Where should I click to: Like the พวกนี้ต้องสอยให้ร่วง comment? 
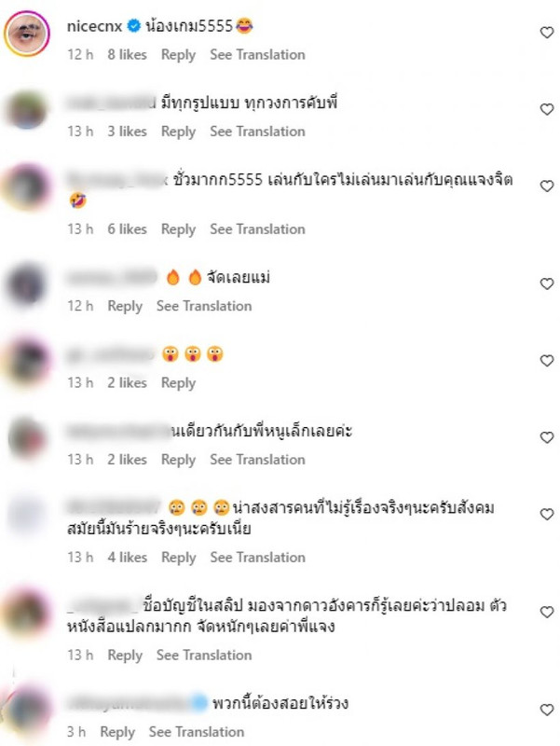point(547,710)
